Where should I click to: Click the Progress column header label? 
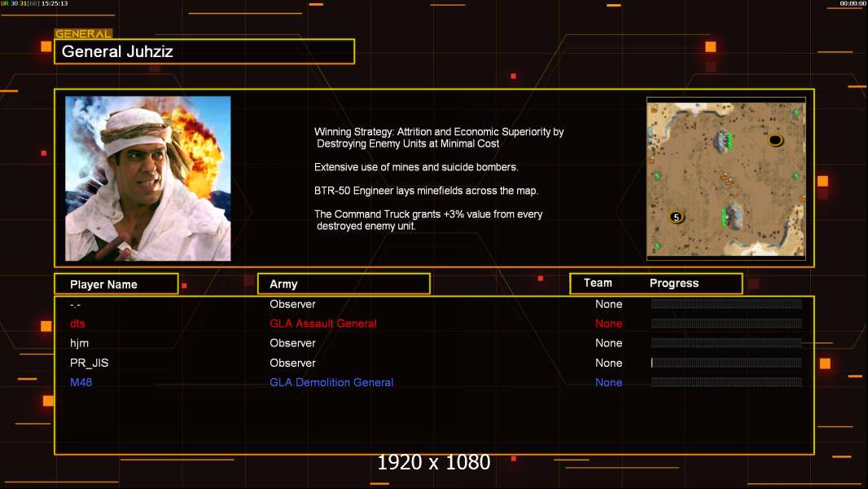(x=673, y=283)
